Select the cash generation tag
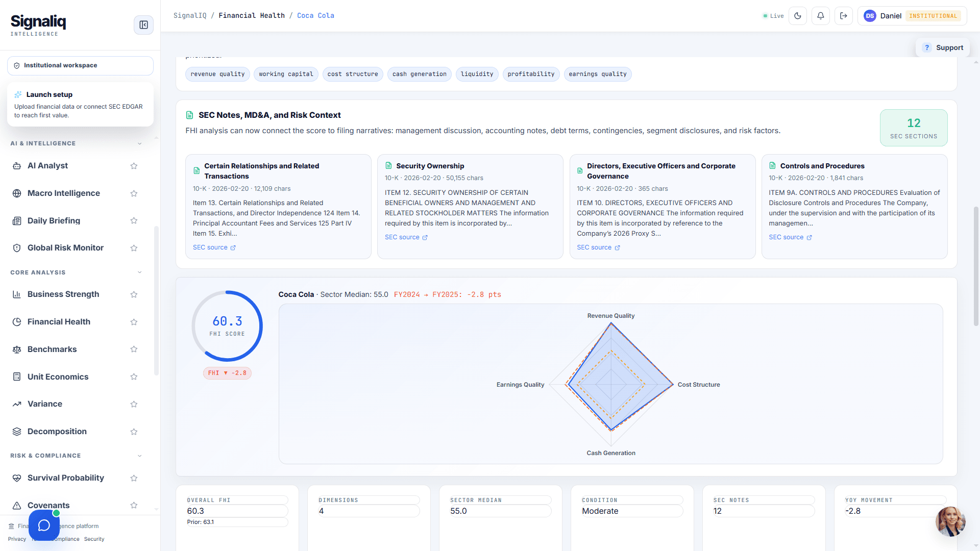The height and width of the screenshot is (551, 980). tap(419, 74)
